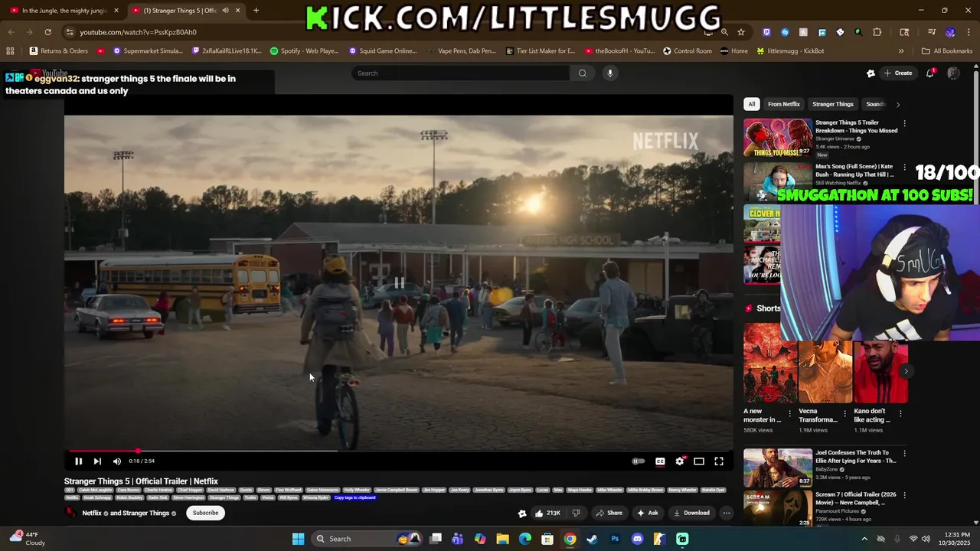Bookmark this page with star icon

coord(741,32)
